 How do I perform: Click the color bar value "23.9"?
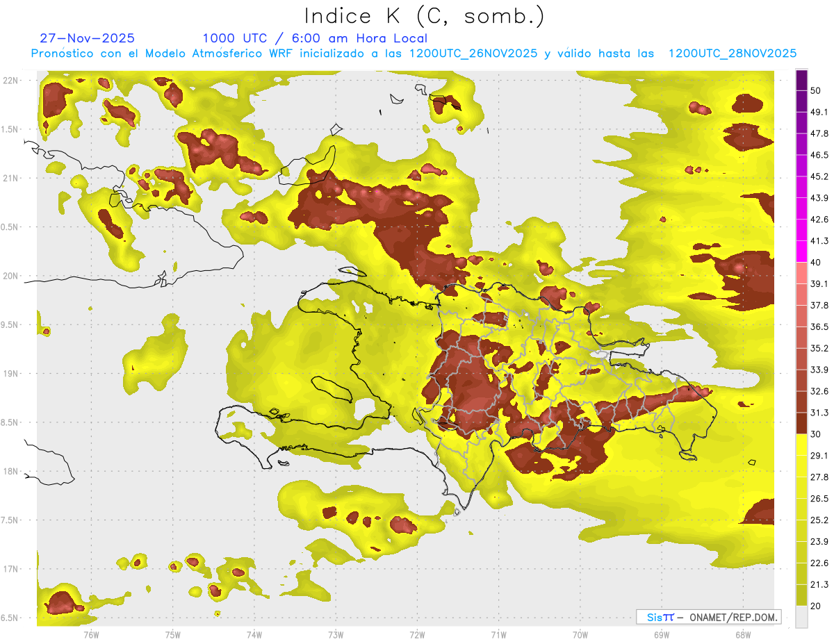pos(819,542)
